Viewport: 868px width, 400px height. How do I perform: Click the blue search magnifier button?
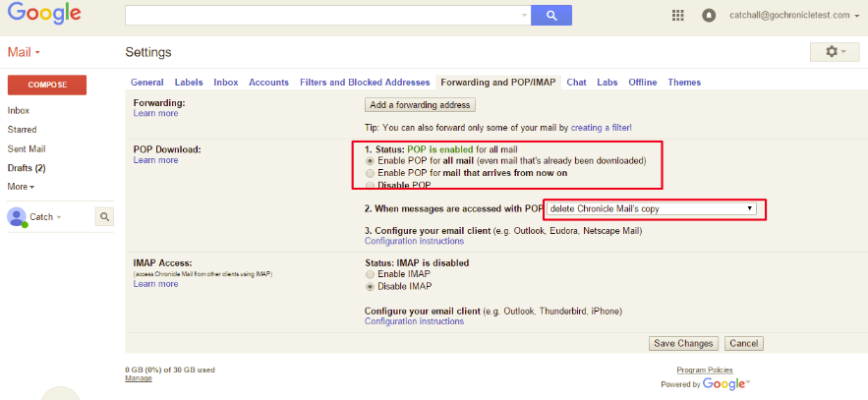551,16
